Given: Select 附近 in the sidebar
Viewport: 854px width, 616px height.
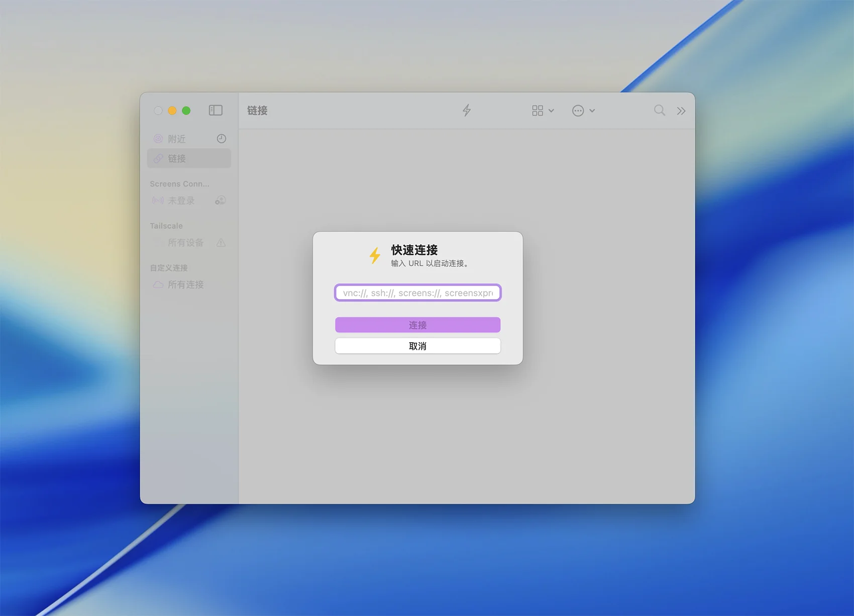Looking at the screenshot, I should pyautogui.click(x=177, y=139).
